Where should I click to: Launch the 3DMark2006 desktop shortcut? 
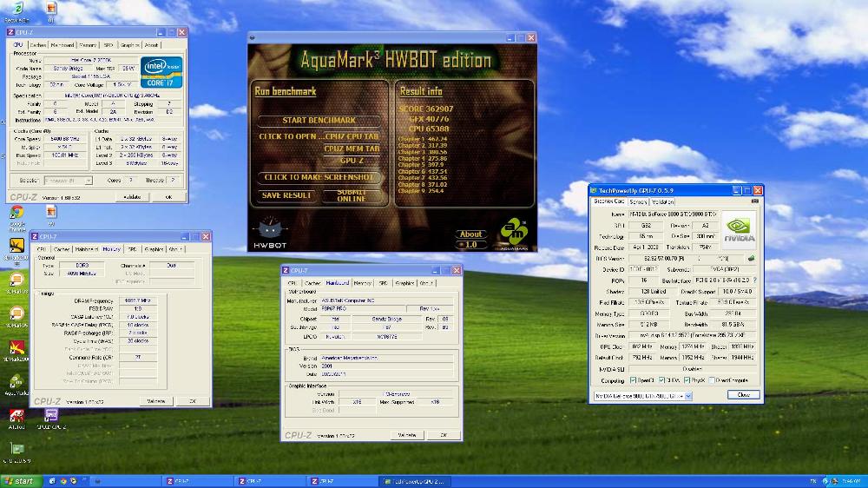click(x=16, y=348)
